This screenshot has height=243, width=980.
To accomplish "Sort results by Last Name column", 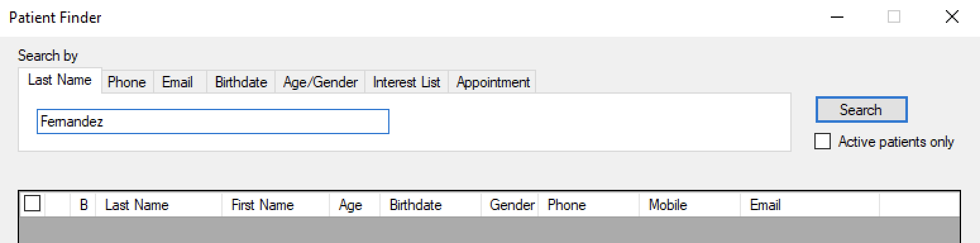I will pos(159,204).
